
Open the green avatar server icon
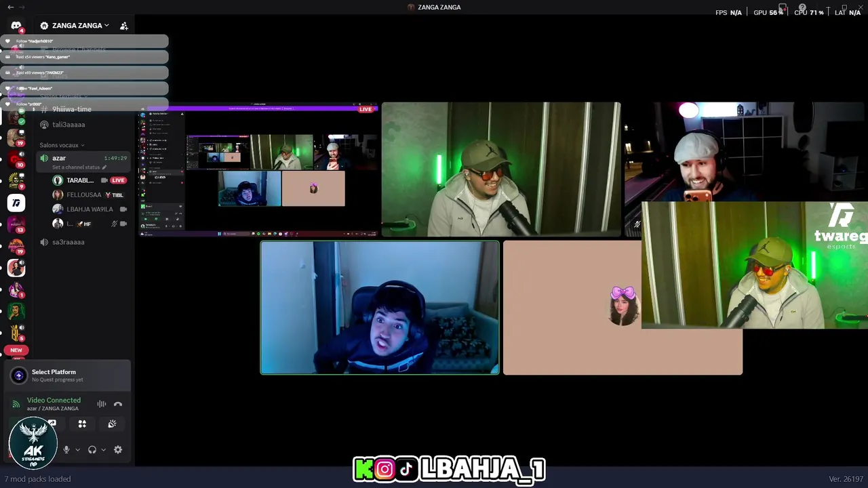[16, 312]
